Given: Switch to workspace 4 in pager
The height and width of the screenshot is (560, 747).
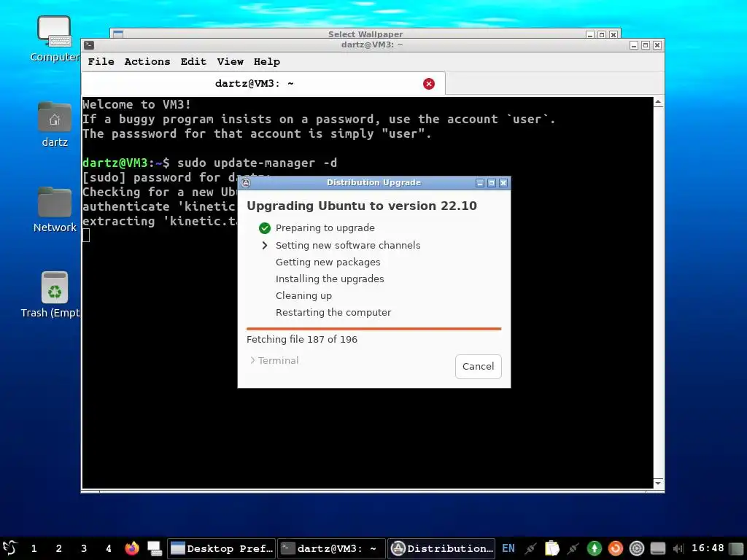Looking at the screenshot, I should [109, 548].
